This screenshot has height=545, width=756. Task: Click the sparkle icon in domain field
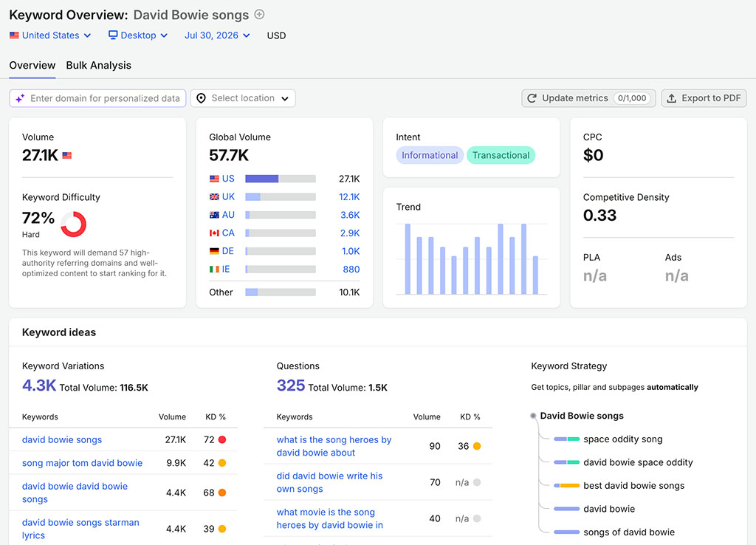tap(20, 98)
